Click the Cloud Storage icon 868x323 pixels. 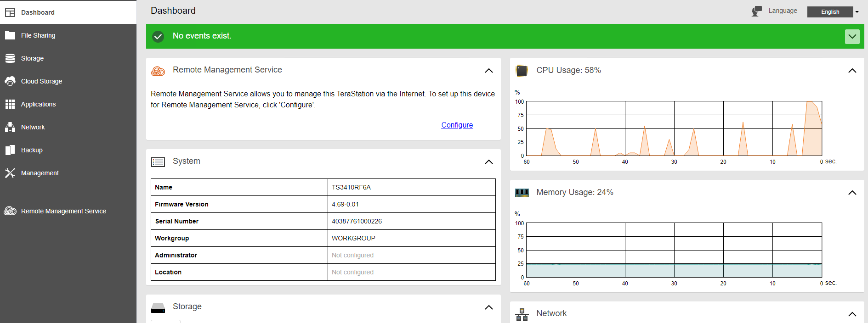(10, 81)
